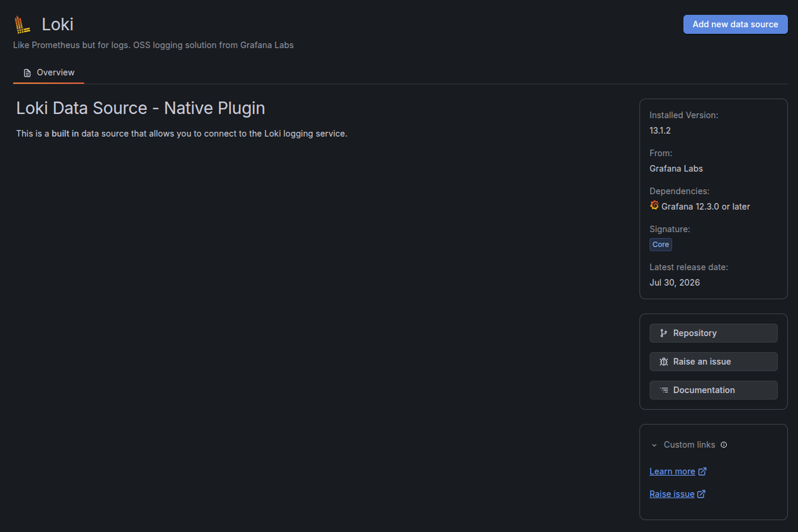Follow the Learn more link
This screenshot has width=798, height=532.
(x=672, y=471)
